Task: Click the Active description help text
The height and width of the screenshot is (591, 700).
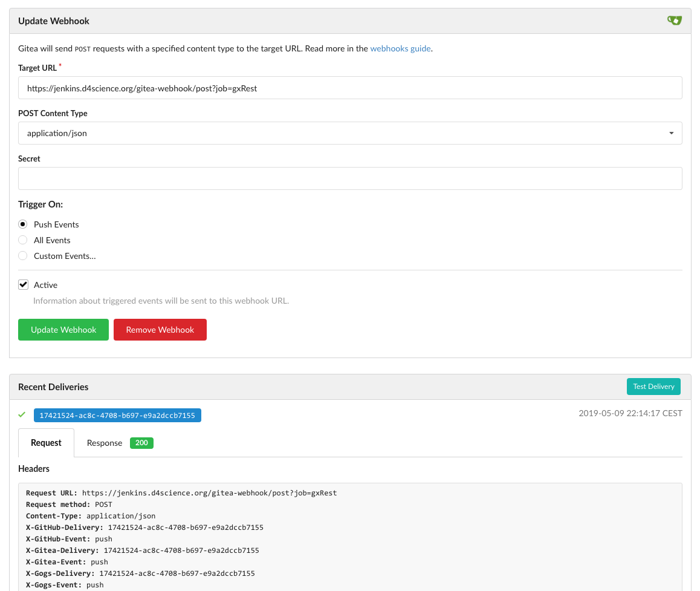Action: tap(161, 301)
